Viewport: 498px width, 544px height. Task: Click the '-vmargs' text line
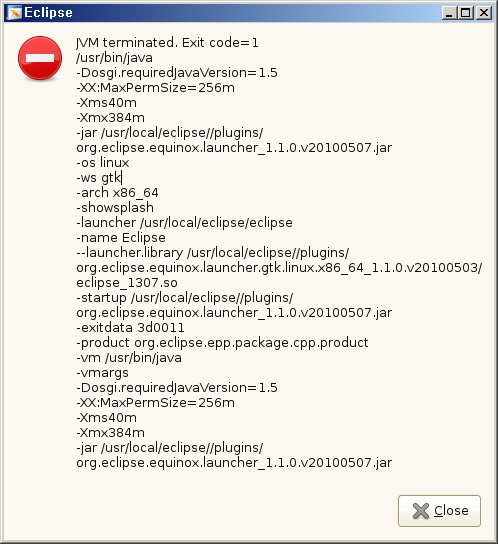point(102,373)
